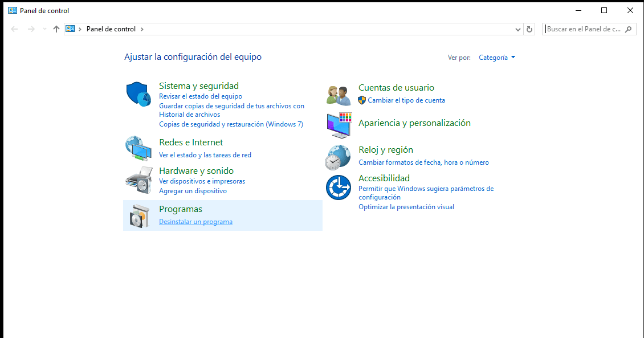The image size is (644, 338).
Task: Open Ver el estado y las tareas de red
Action: pyautogui.click(x=205, y=155)
